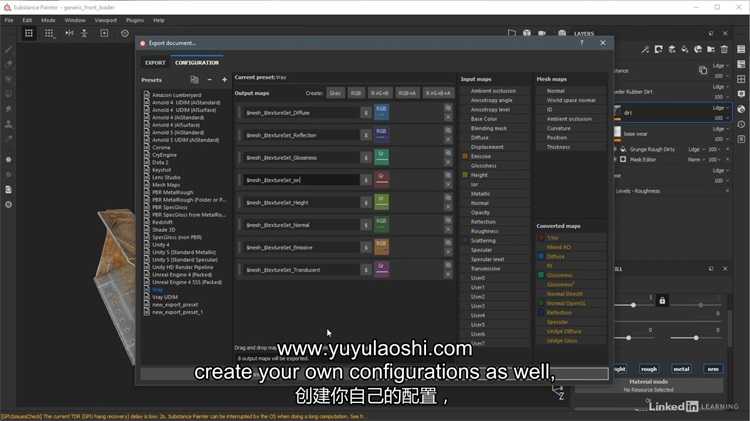Viewport: 750px width, 421px height.
Task: Duplicate the selected preset icon
Action: [x=194, y=80]
